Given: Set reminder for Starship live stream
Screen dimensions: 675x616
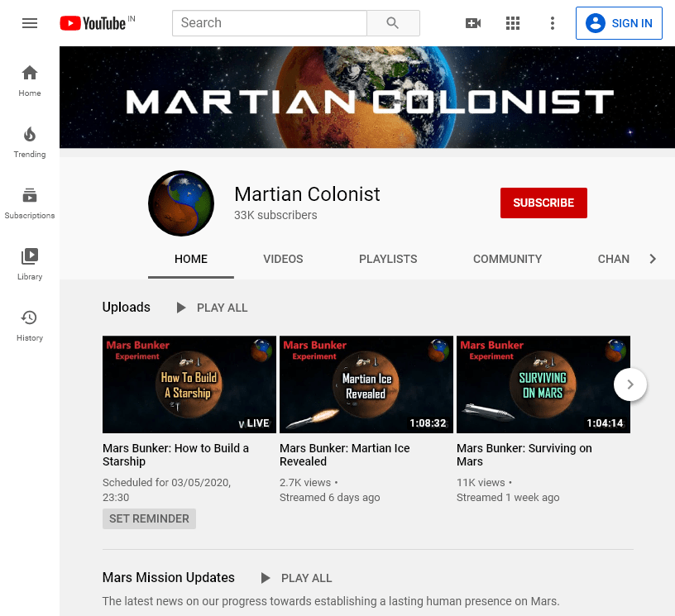Looking at the screenshot, I should (x=149, y=518).
